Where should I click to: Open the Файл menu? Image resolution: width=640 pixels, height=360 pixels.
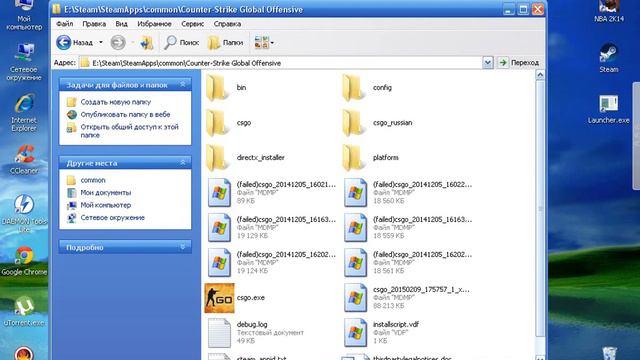pos(64,24)
